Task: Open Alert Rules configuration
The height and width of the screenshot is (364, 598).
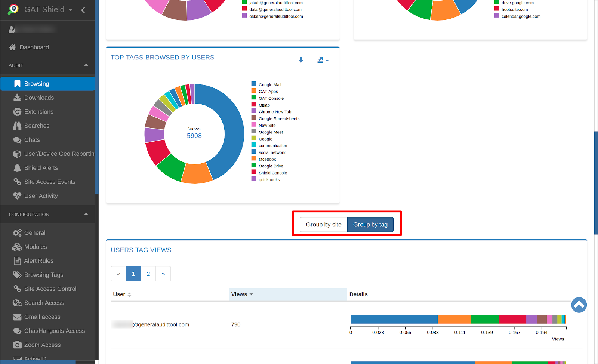Action: pos(39,261)
